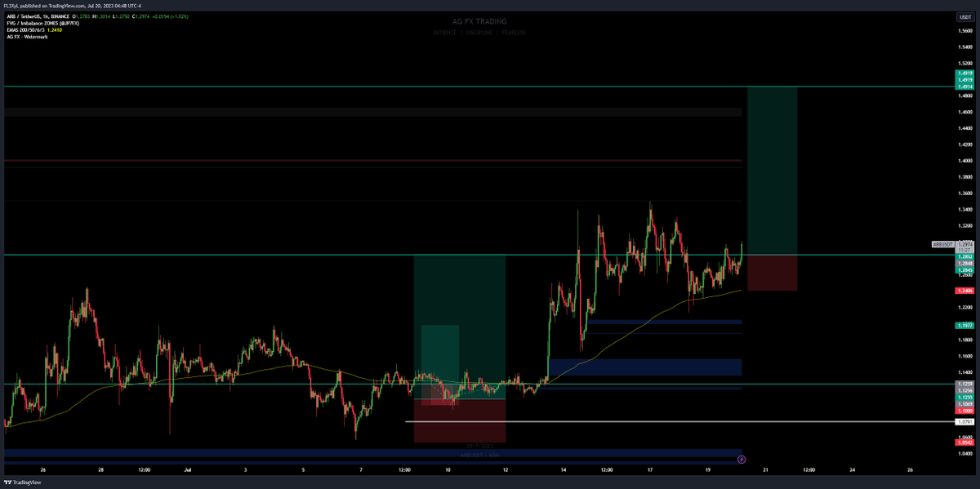The height and width of the screenshot is (489, 980).
Task: Click the red stop-loss zone of the current trade
Action: [772, 273]
